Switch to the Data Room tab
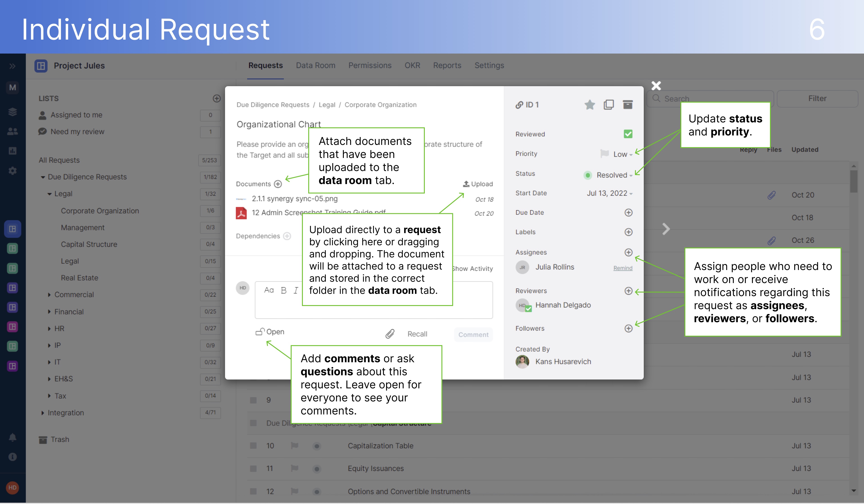This screenshot has width=864, height=504. (x=315, y=65)
